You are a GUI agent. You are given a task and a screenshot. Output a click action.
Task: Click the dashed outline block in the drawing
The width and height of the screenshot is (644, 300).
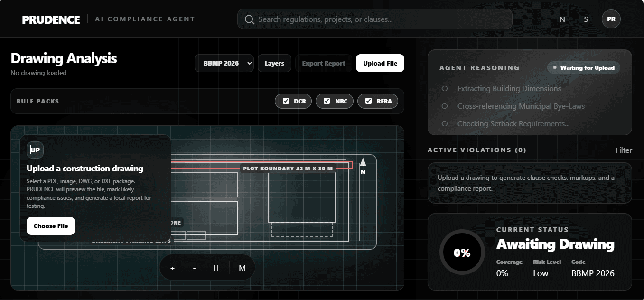click(302, 229)
